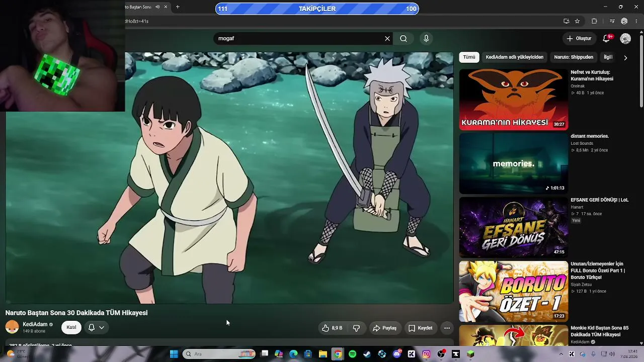Bookmark this page with the star icon
644x362 pixels.
[577, 21]
